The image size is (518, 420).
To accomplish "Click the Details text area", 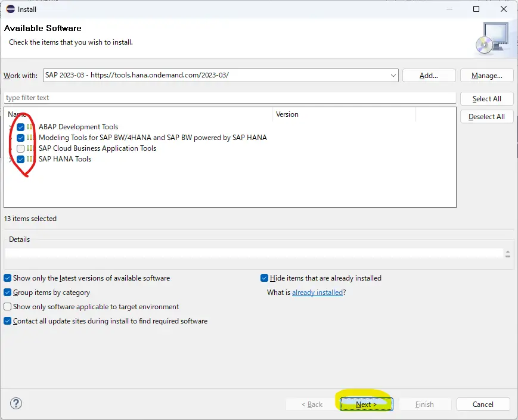I will pyautogui.click(x=254, y=253).
